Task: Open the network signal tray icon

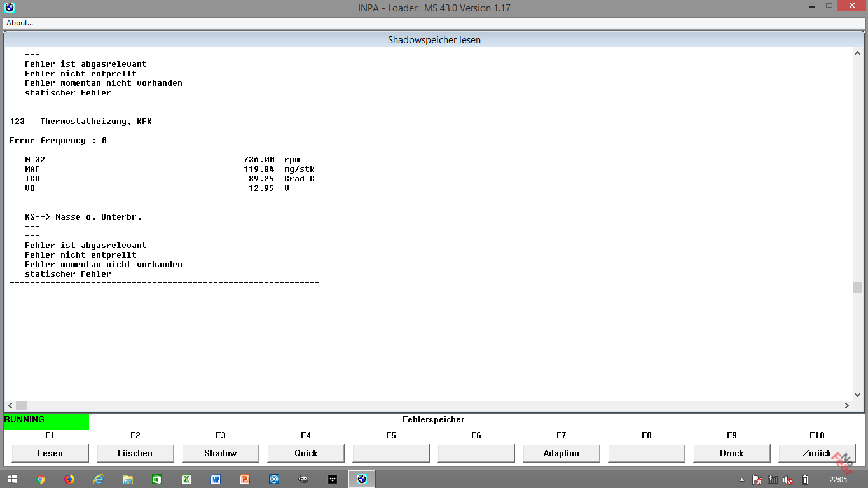Action: click(773, 480)
